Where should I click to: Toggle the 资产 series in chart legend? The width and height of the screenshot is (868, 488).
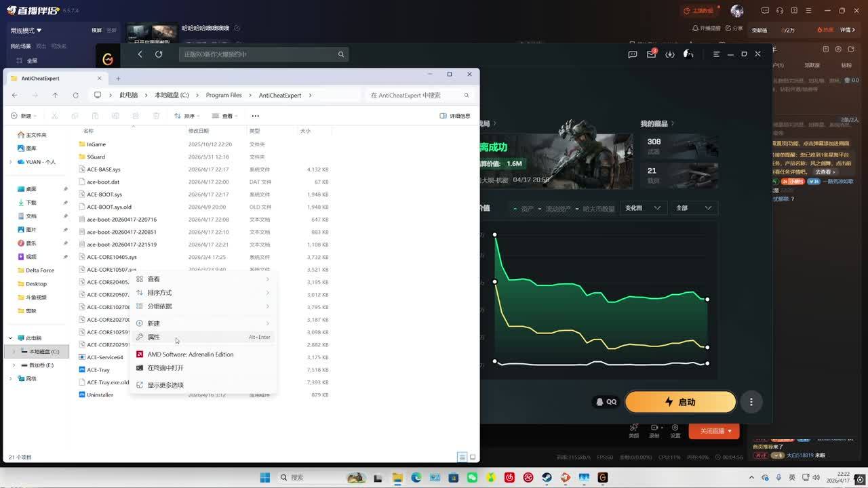[x=523, y=208]
